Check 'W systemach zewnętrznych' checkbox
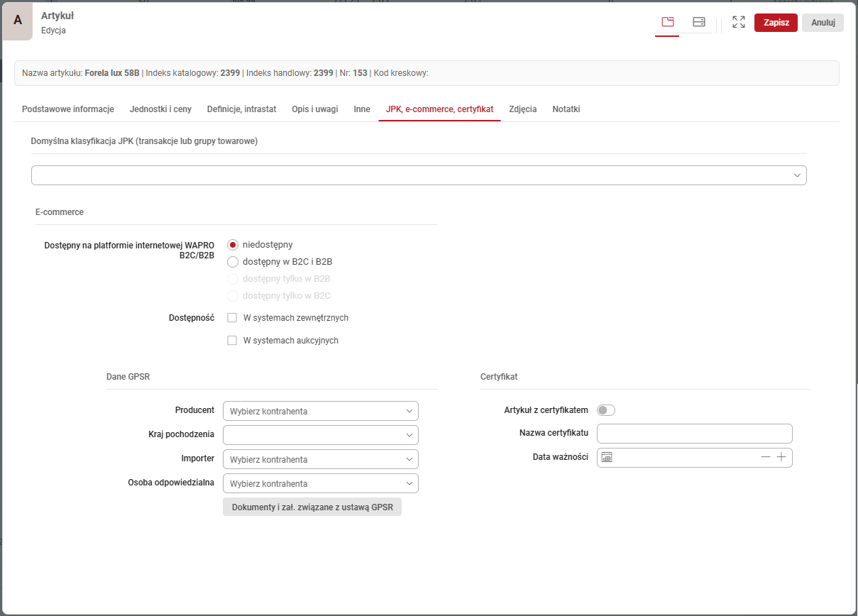 click(x=232, y=318)
